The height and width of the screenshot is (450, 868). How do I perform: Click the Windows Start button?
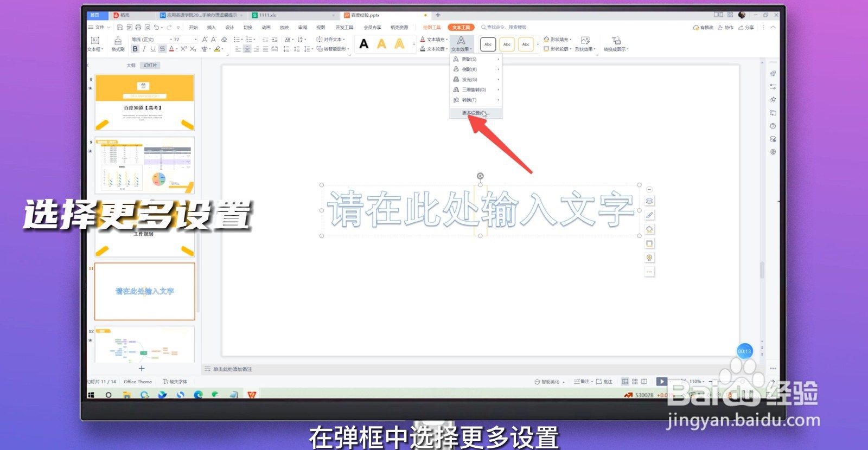coord(91,395)
